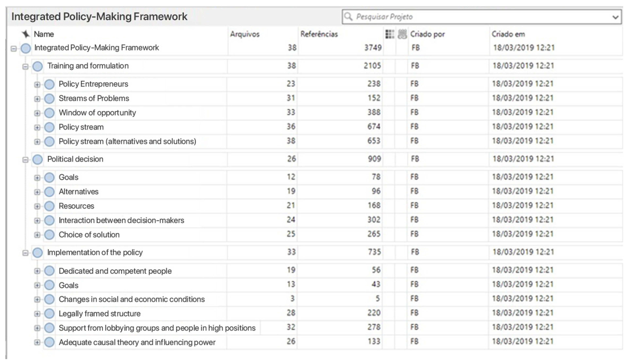Image resolution: width=630 pixels, height=364 pixels.
Task: Click the Legally framed structure node circle
Action: click(x=49, y=314)
